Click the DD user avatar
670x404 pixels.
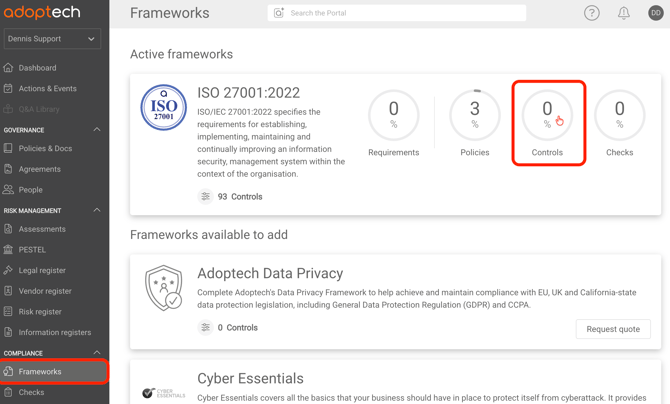click(655, 13)
